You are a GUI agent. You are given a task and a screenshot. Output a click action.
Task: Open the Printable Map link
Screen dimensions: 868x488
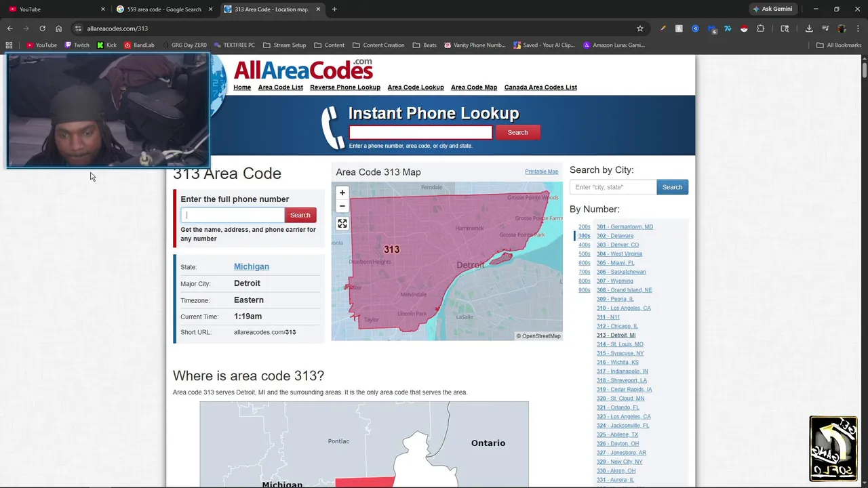click(x=542, y=171)
